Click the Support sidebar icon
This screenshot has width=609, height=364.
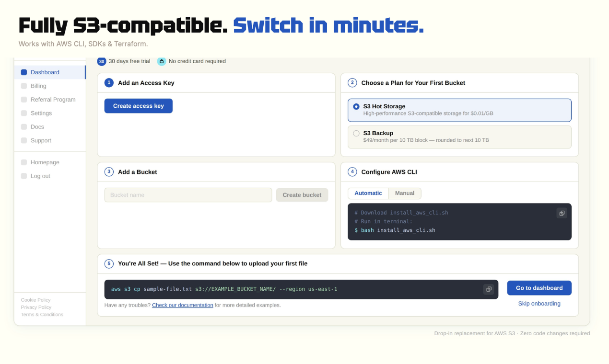(24, 141)
